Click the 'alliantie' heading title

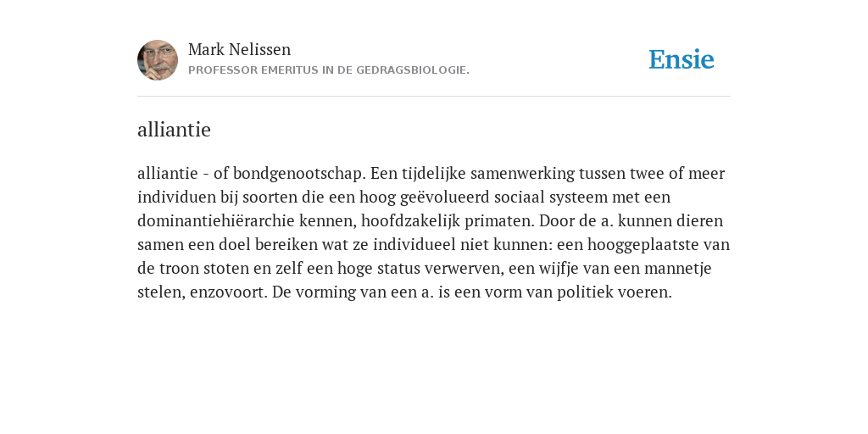(174, 130)
